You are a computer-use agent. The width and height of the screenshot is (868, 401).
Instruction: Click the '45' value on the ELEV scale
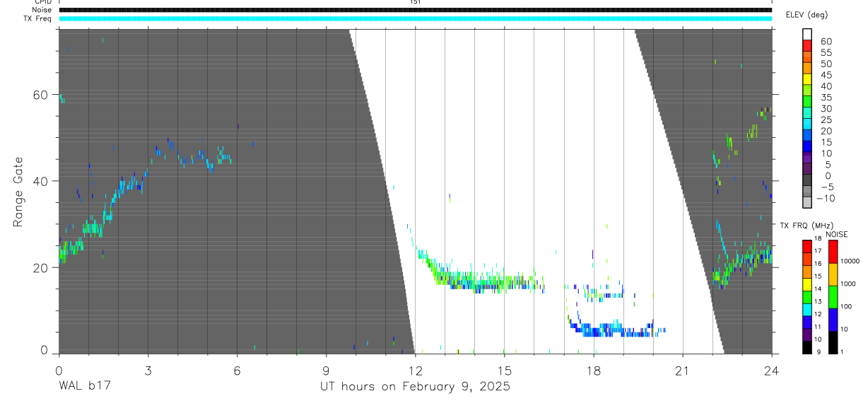click(826, 75)
